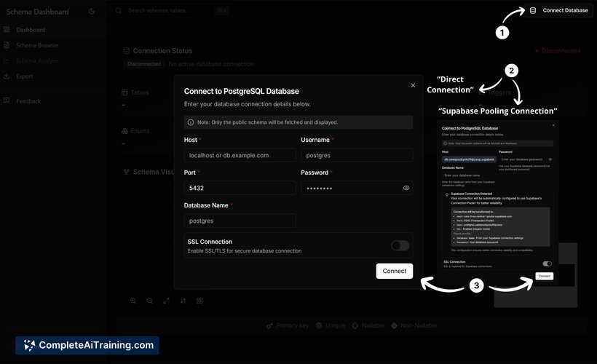
Task: Click the grid layout icon
Action: coord(199,301)
